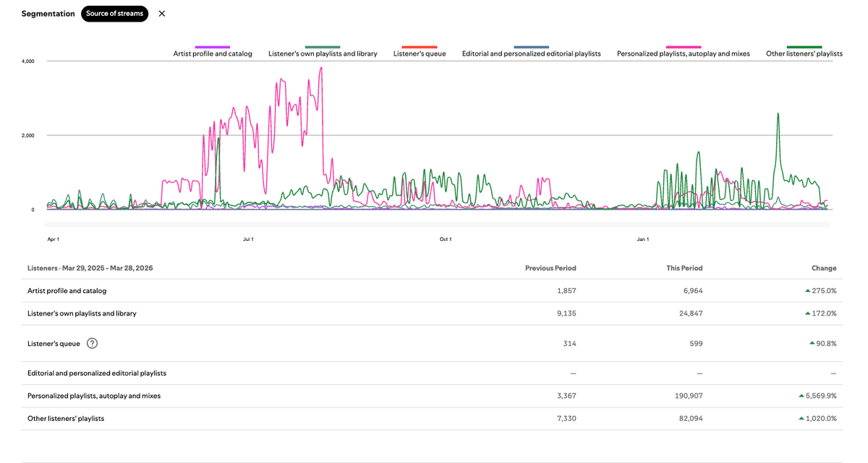This screenshot has width=868, height=463.
Task: Select the Other listeners' playlists table row label
Action: tap(66, 419)
